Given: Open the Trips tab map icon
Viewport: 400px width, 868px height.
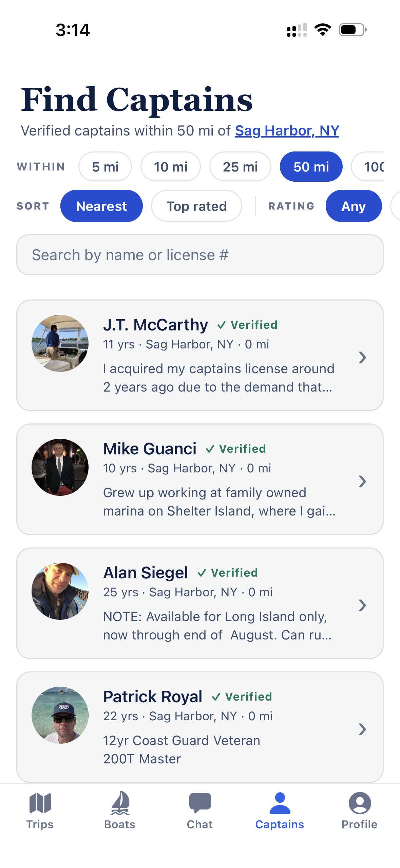Looking at the screenshot, I should (x=40, y=803).
